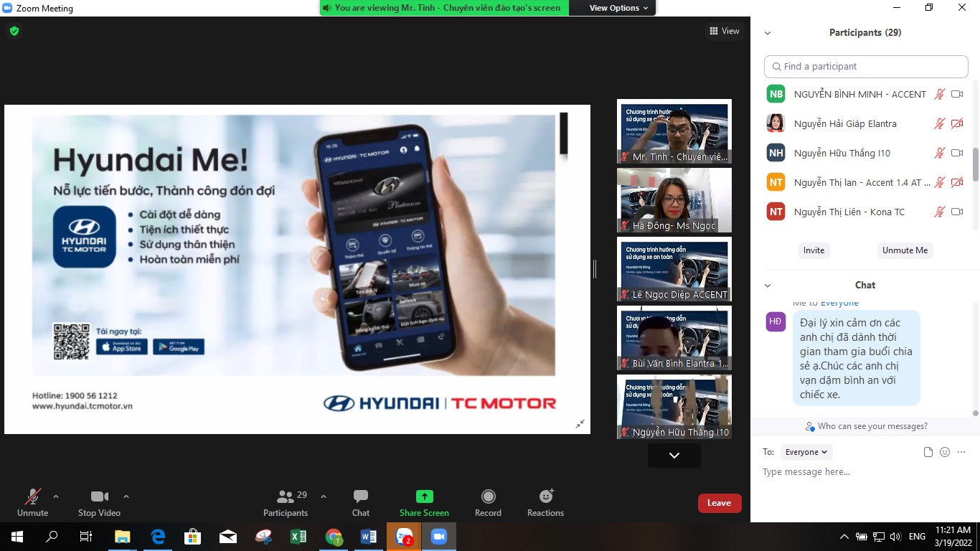Launch Chrome from the taskbar
This screenshot has height=551, width=980.
pyautogui.click(x=334, y=537)
